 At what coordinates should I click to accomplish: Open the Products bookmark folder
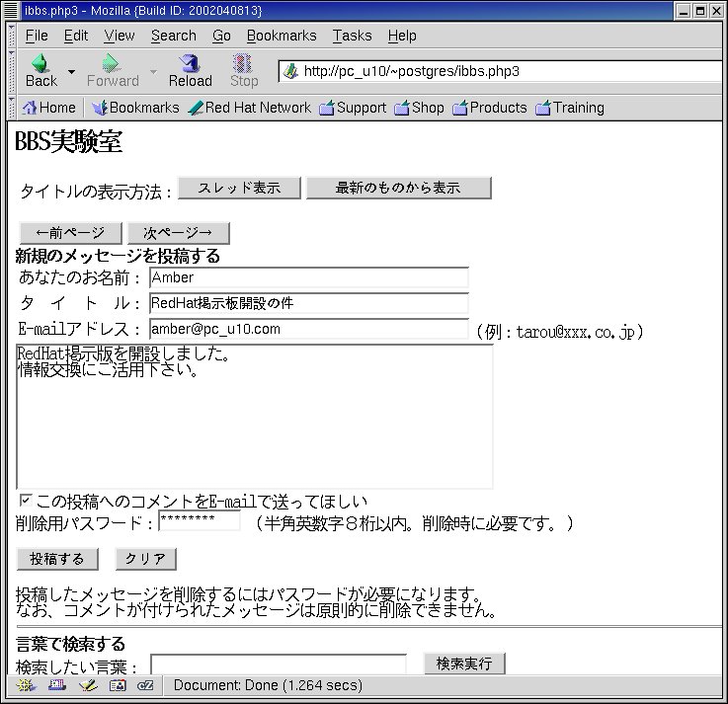(489, 108)
